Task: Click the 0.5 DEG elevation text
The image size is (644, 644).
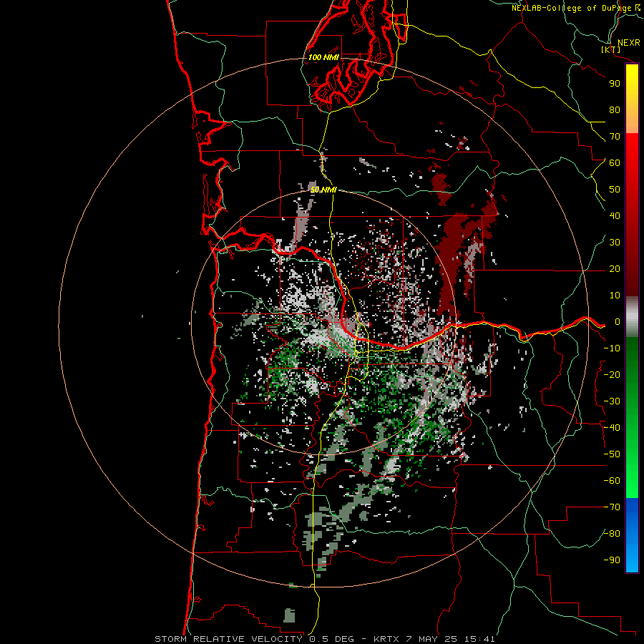Action: point(331,639)
